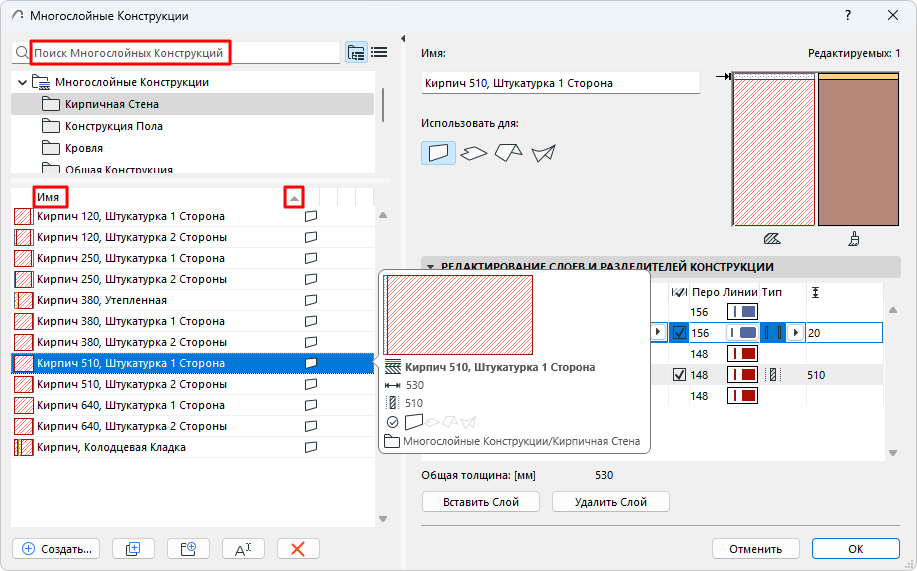Screen dimensions: 917x571
Task: Select Кирпич 120, Штукатурка 2 Стороны
Action: click(192, 237)
